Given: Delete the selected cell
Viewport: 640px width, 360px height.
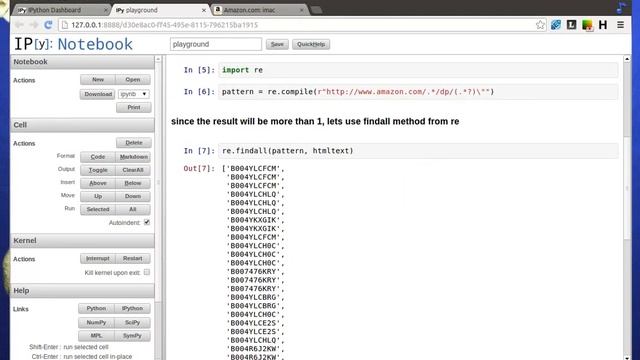Looking at the screenshot, I should pyautogui.click(x=134, y=143).
